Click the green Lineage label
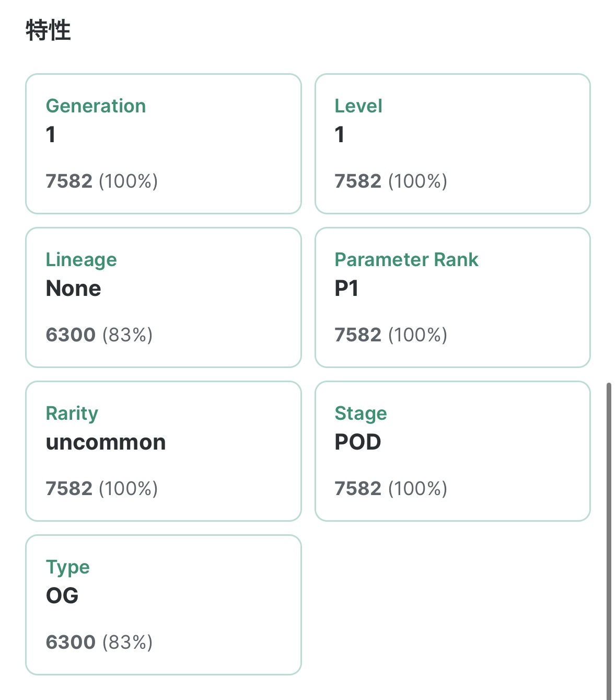Image resolution: width=616 pixels, height=700 pixels. [81, 260]
